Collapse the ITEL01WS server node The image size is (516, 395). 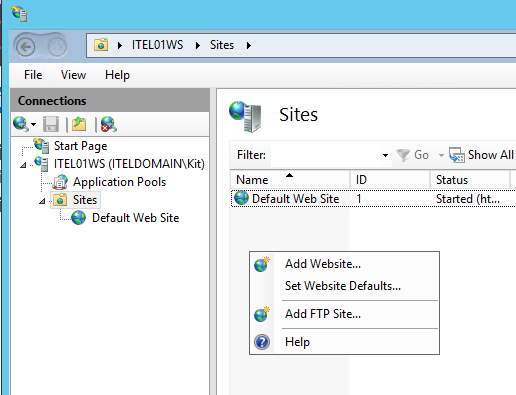(x=23, y=165)
